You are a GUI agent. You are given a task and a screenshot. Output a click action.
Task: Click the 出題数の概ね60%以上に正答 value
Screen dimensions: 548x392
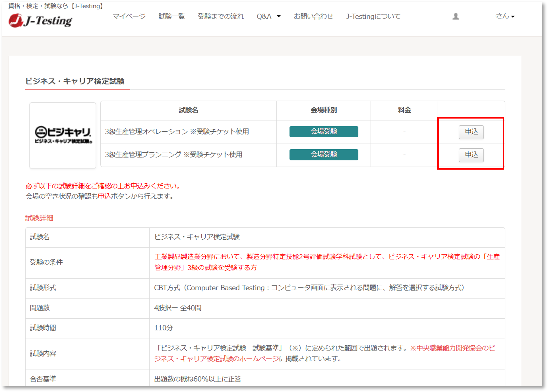(198, 379)
